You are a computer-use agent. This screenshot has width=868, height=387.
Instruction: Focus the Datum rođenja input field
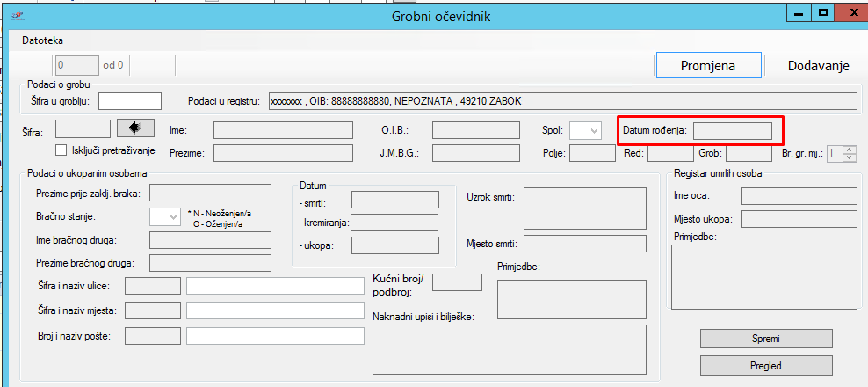(x=733, y=131)
